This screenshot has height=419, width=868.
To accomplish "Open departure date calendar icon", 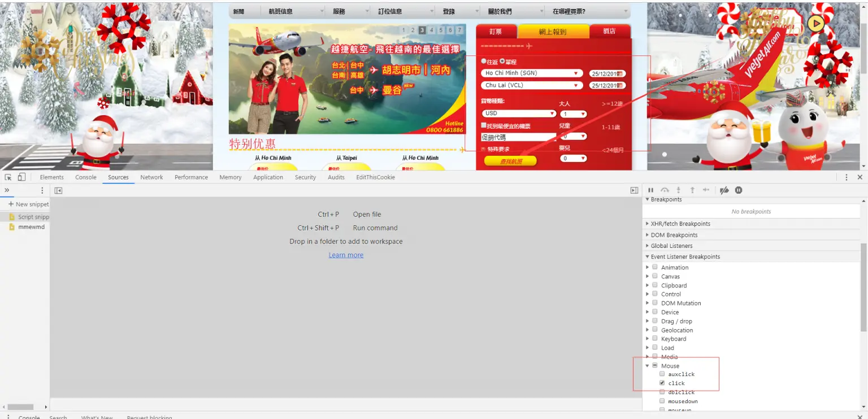I will click(x=619, y=73).
